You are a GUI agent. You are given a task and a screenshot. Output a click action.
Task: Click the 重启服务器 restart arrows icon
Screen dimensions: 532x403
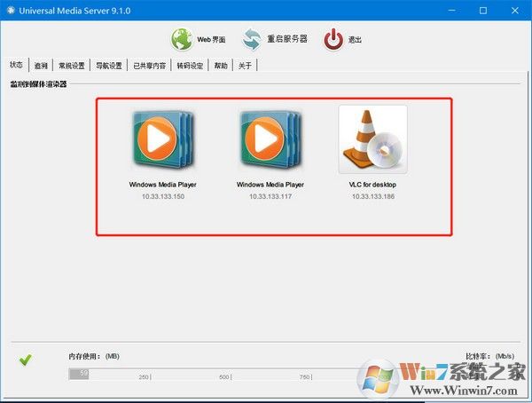click(252, 39)
